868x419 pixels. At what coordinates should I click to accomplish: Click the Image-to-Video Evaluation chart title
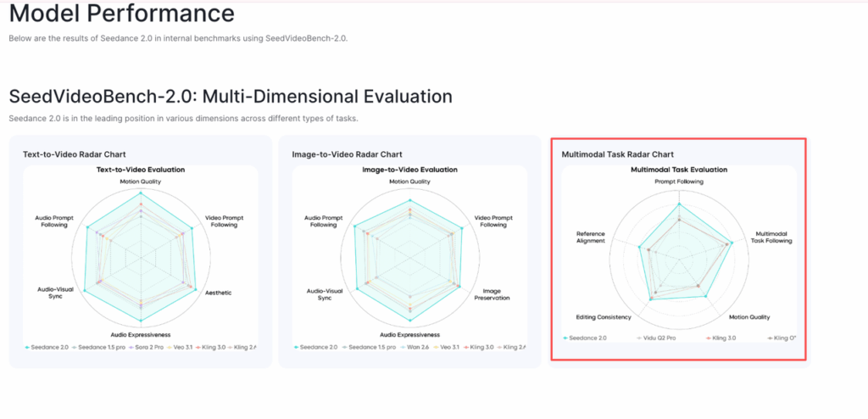click(409, 170)
